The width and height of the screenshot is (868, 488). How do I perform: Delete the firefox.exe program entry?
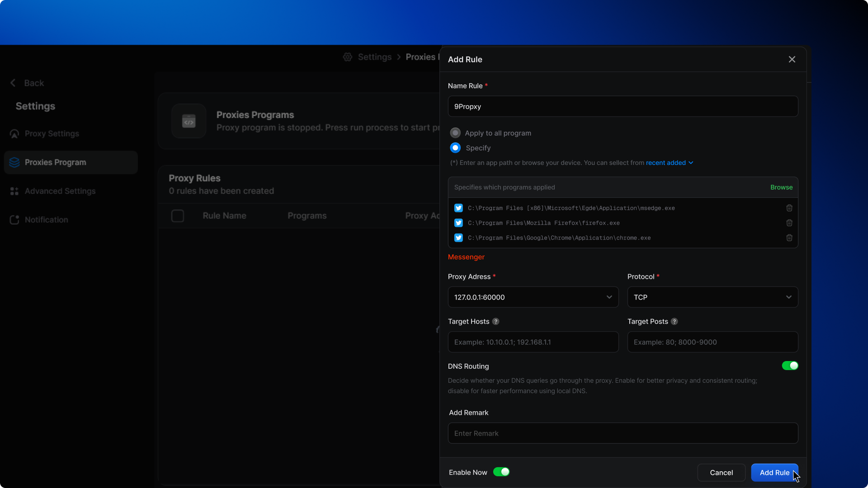pos(789,223)
